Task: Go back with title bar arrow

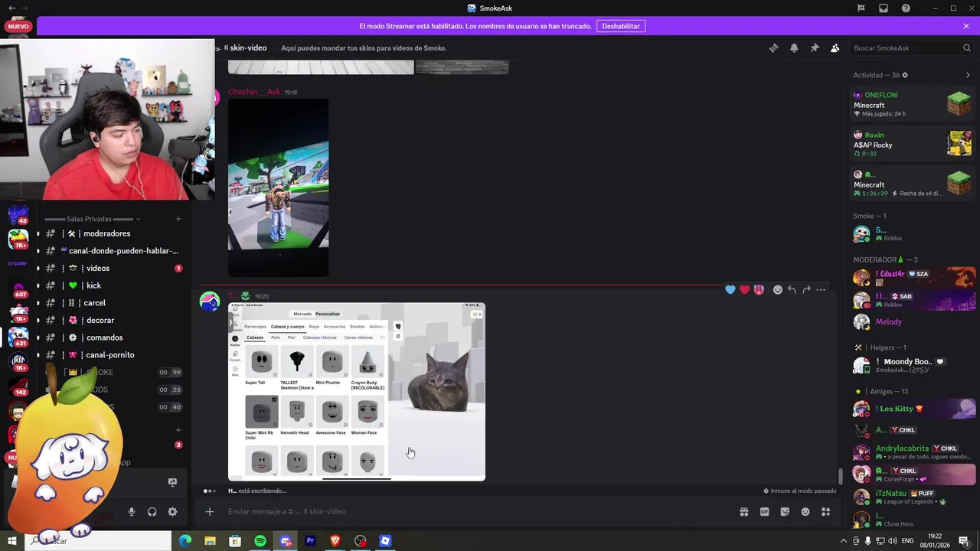Action: pyautogui.click(x=11, y=8)
